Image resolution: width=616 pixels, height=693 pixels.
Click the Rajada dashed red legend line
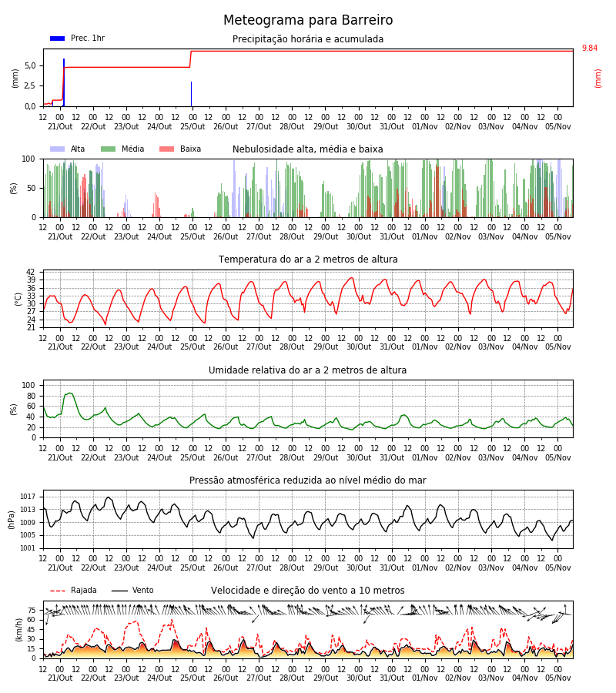[58, 591]
